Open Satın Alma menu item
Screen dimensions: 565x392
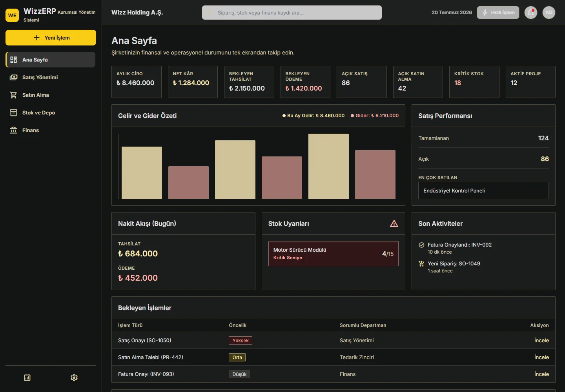(51, 95)
